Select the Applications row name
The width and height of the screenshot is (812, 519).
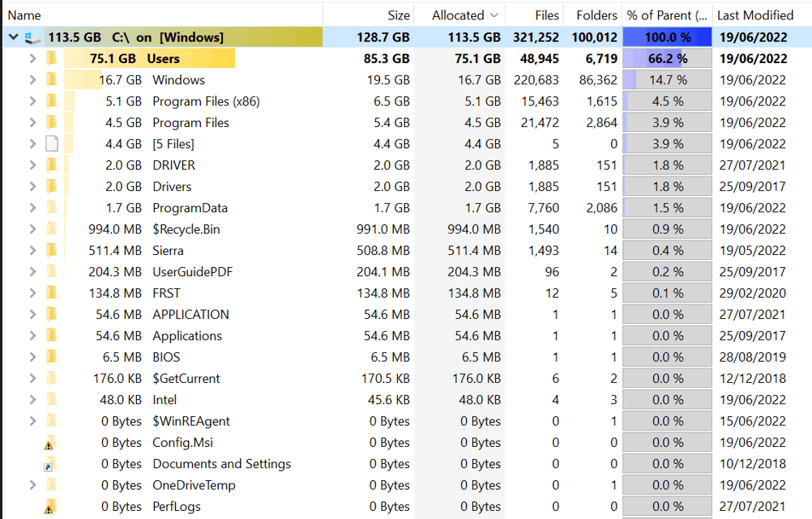pos(187,336)
